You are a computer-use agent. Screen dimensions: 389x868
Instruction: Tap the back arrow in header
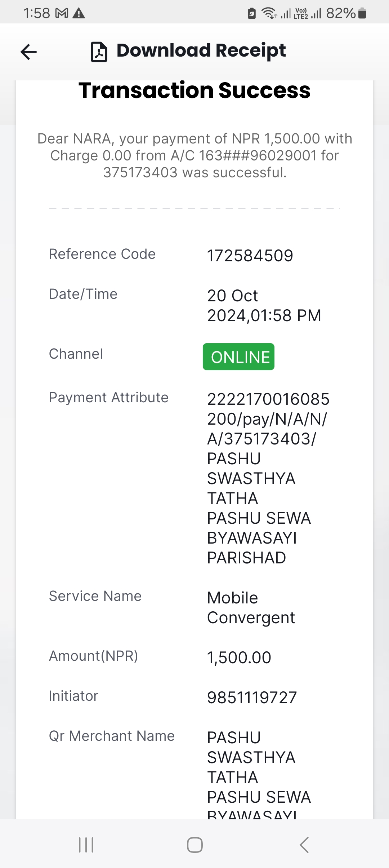click(29, 52)
